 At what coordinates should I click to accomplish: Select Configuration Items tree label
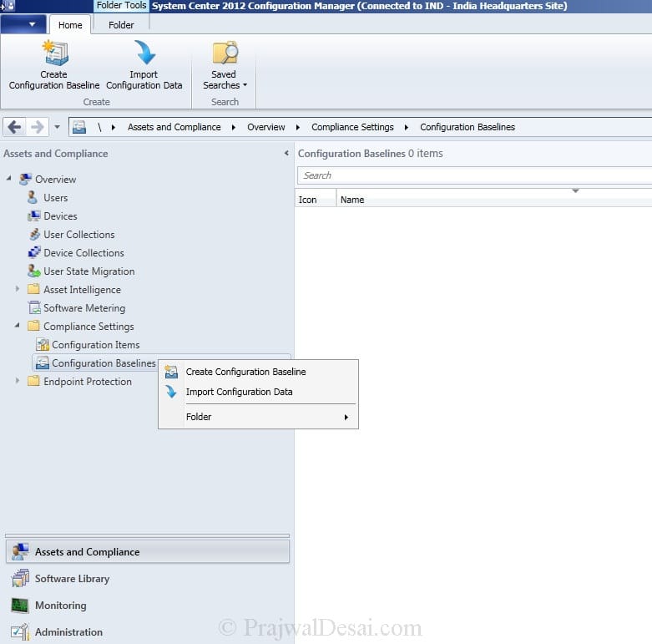(96, 345)
